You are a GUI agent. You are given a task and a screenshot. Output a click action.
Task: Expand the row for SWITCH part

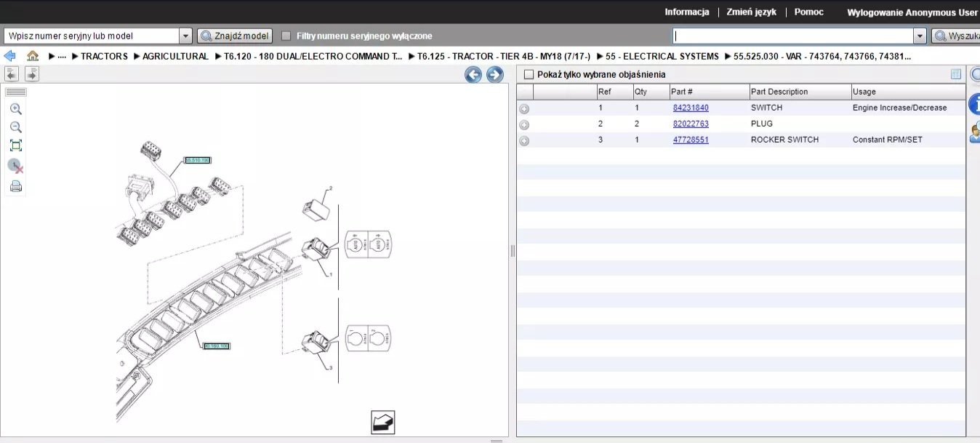pyautogui.click(x=524, y=108)
